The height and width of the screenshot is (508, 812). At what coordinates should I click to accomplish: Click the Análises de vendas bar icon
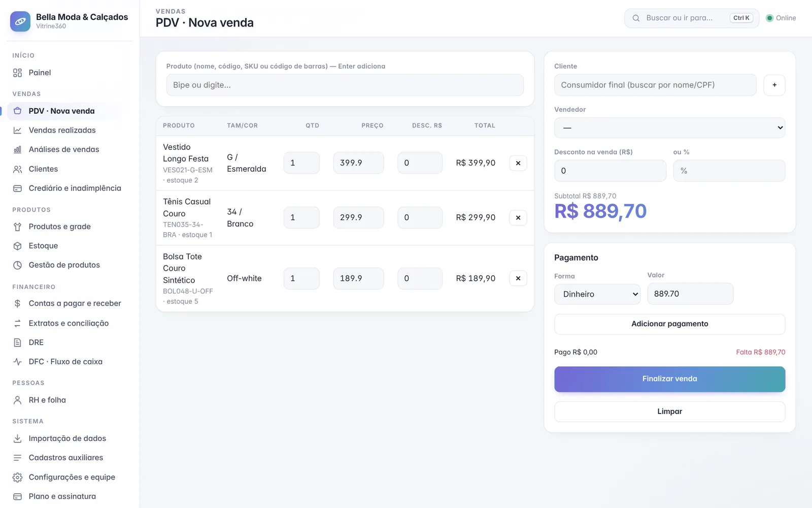coord(17,149)
